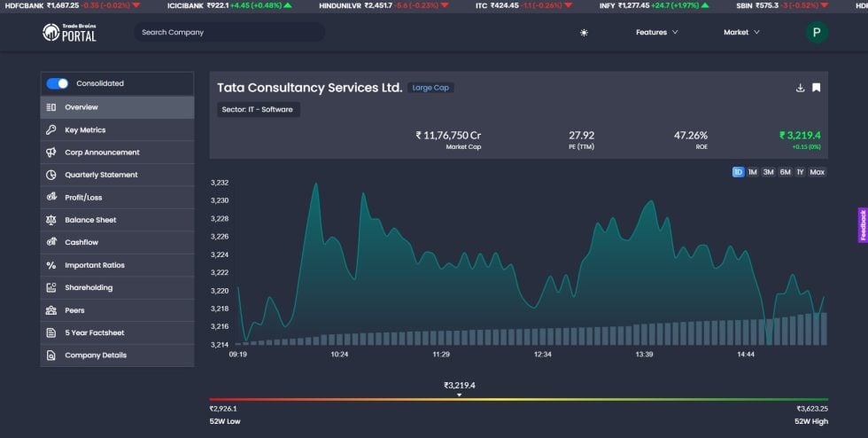Expand the Features dropdown
The height and width of the screenshot is (438, 868).
point(656,32)
